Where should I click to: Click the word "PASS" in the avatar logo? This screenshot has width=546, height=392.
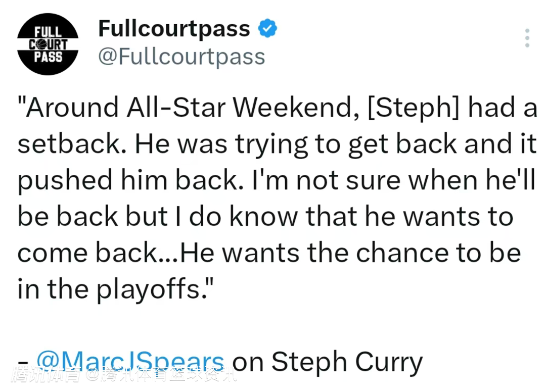click(48, 56)
